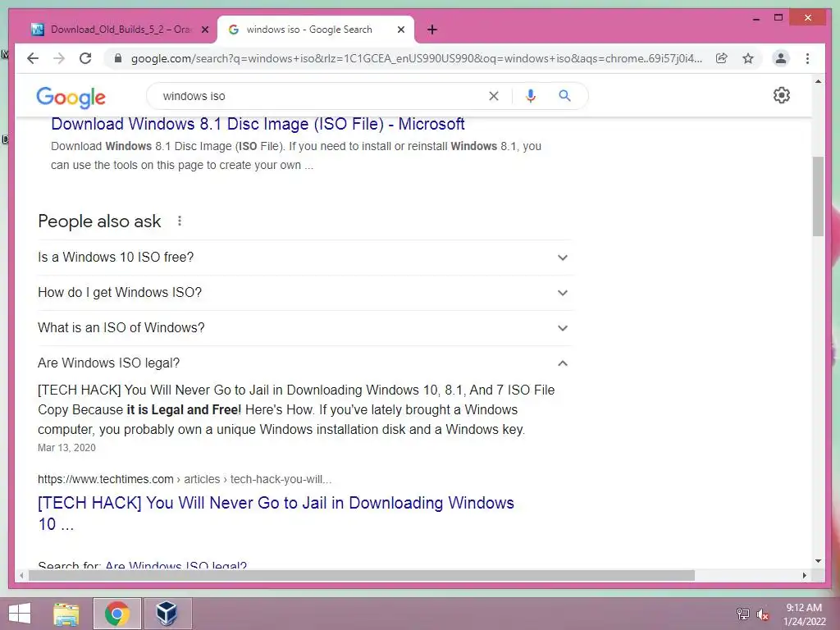Click the Windows 8.1 result description snippet
Screen dimensions: 840x630
pos(295,155)
